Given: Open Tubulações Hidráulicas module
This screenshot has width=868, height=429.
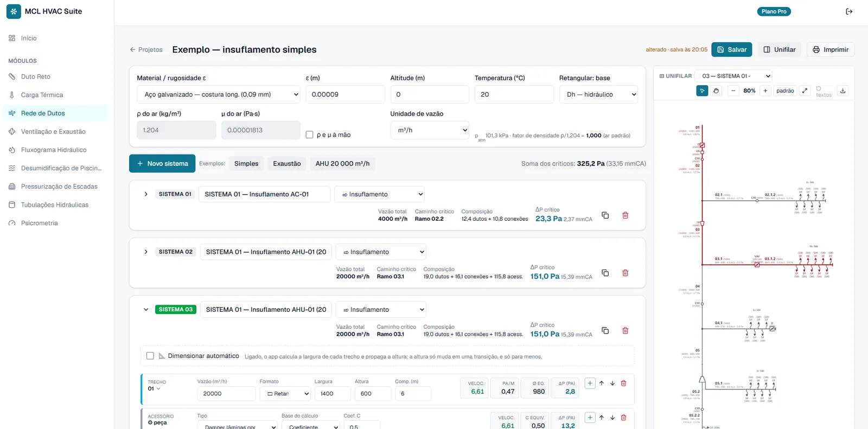Looking at the screenshot, I should 54,205.
